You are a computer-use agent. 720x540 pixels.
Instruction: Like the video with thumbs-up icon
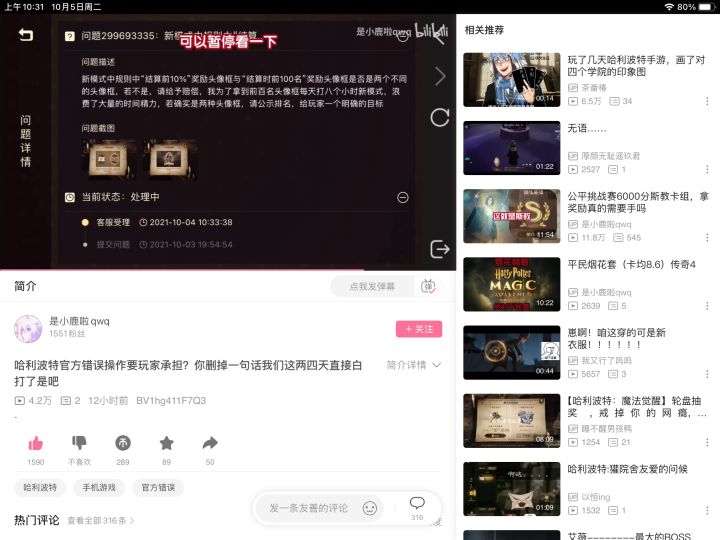click(x=36, y=443)
